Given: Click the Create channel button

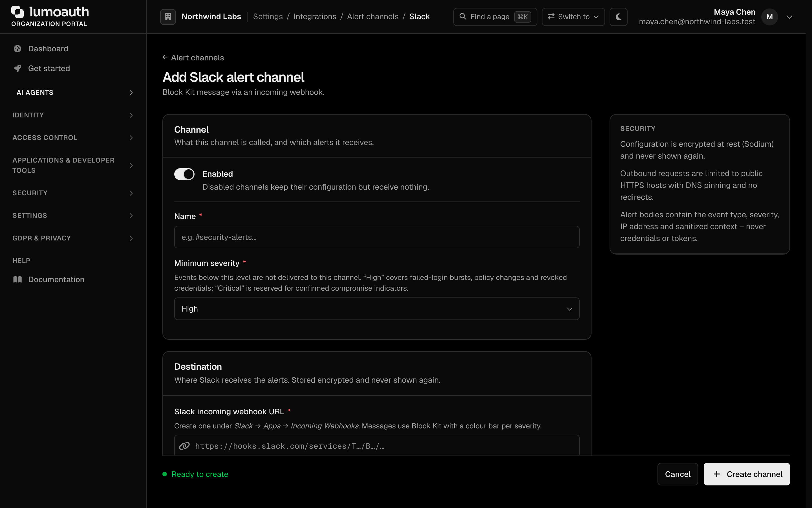Looking at the screenshot, I should click(747, 474).
